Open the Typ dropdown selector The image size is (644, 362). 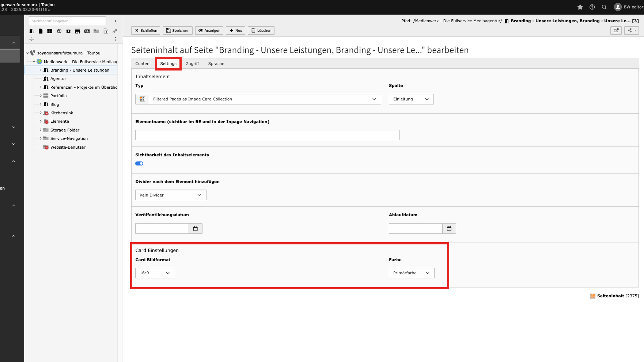(265, 99)
